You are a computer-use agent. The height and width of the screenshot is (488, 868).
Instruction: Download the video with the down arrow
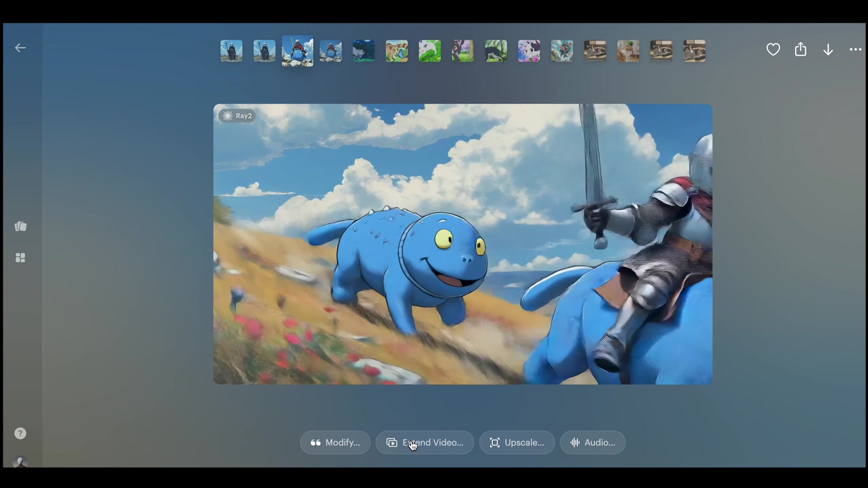828,49
